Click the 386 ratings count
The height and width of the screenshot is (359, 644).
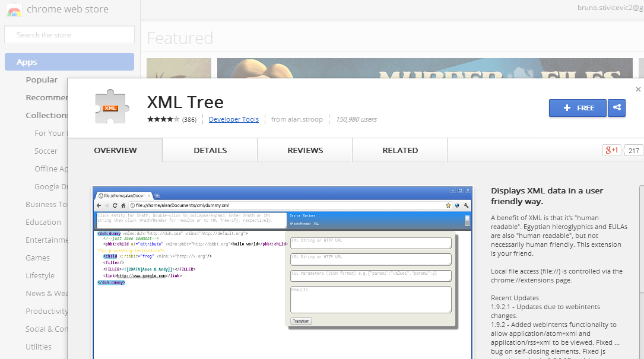(189, 119)
